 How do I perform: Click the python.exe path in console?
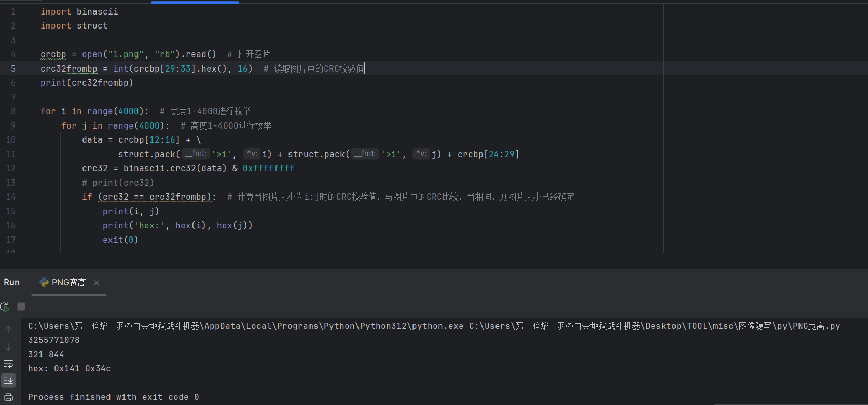click(x=246, y=326)
